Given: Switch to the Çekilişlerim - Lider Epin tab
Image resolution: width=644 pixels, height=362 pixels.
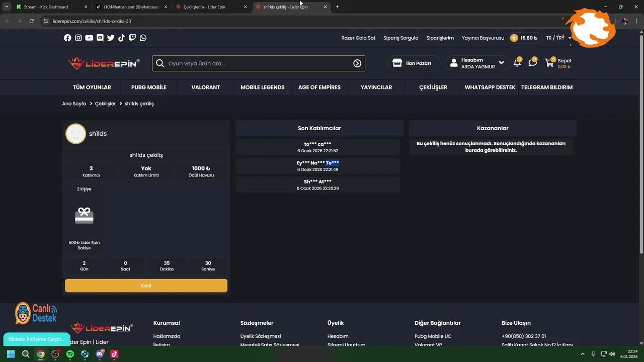Looking at the screenshot, I should [211, 7].
